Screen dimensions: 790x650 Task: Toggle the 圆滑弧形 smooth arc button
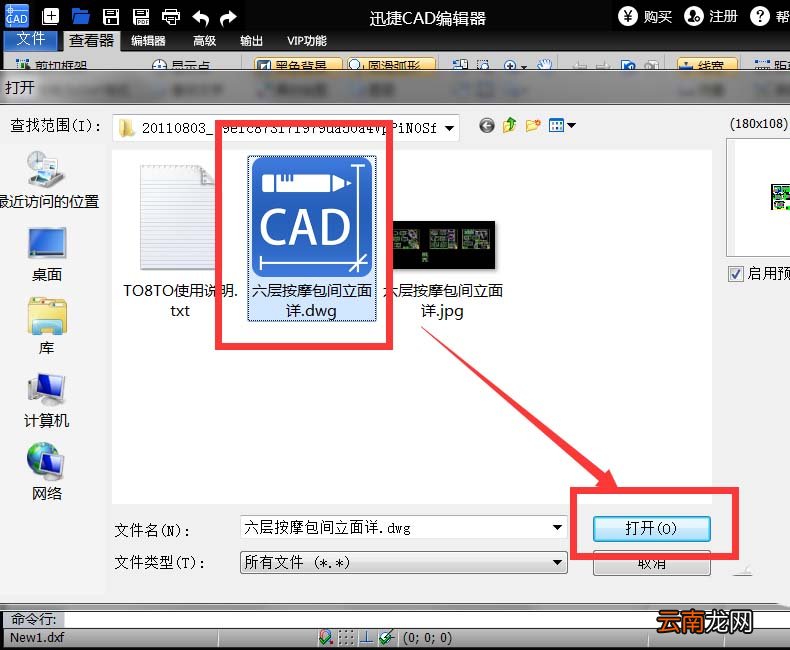click(391, 64)
